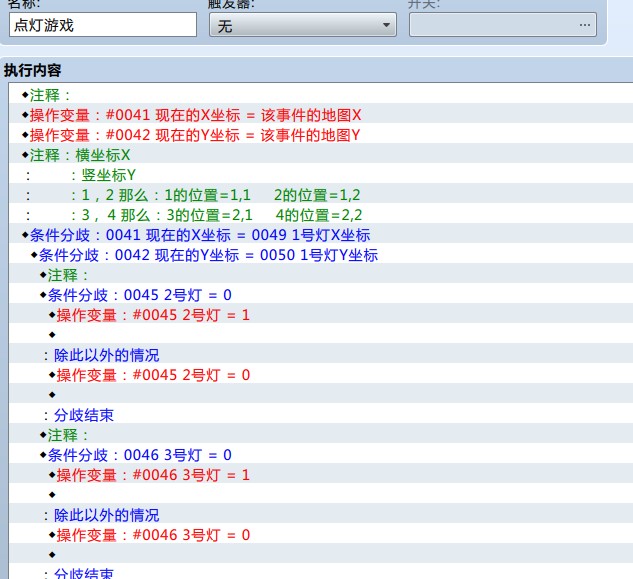This screenshot has width=633, height=579.
Task: Select the 注释 line above 3号灯 condition
Action: tap(321, 435)
